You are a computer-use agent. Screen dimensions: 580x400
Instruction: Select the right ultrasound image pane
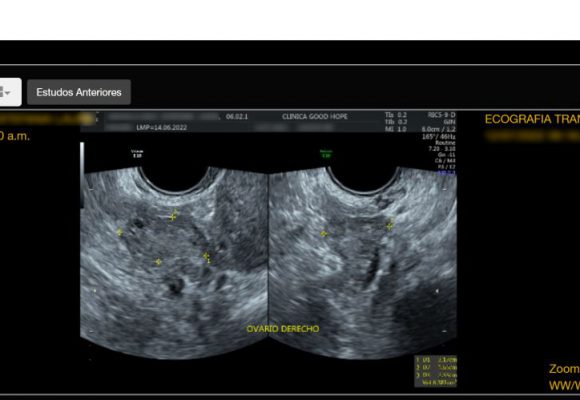coord(363,262)
